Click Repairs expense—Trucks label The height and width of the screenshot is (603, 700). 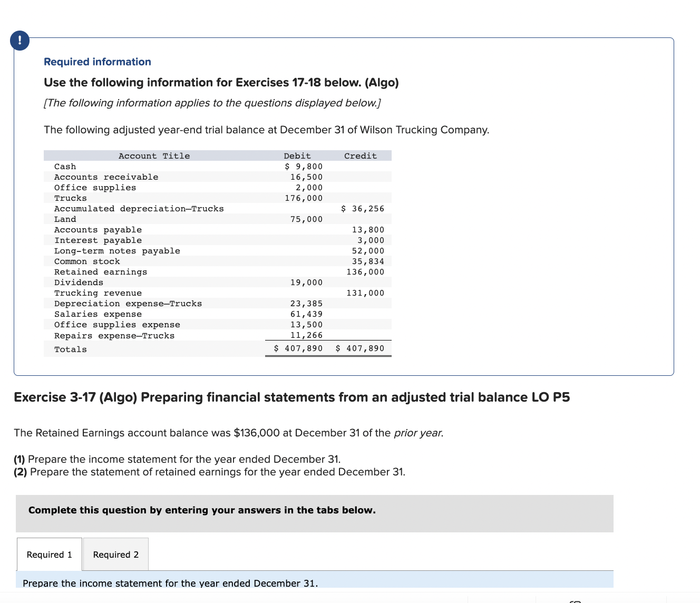tap(114, 336)
